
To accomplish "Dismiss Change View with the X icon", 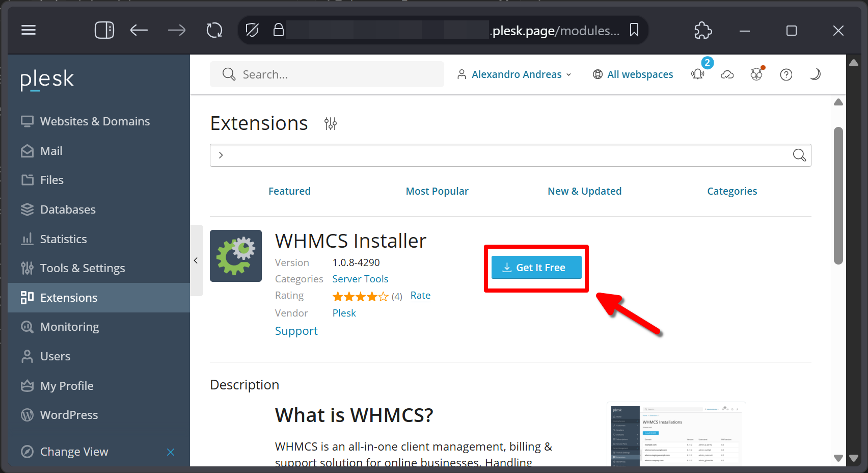I will (x=171, y=452).
